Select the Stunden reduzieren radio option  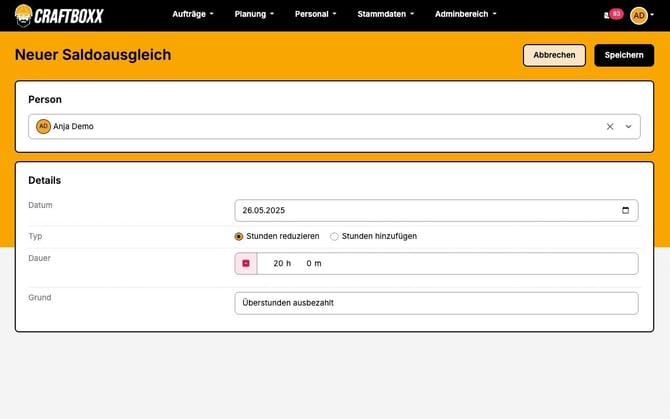(239, 237)
